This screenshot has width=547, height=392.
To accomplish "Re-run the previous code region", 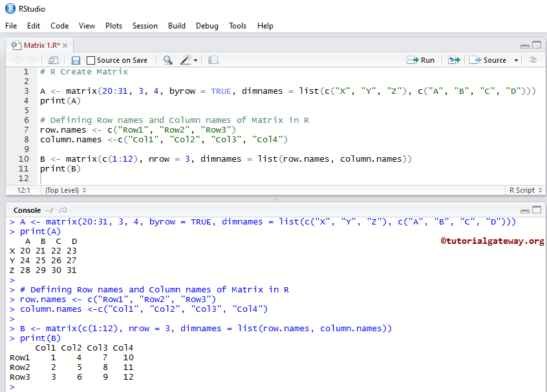I will pyautogui.click(x=455, y=60).
